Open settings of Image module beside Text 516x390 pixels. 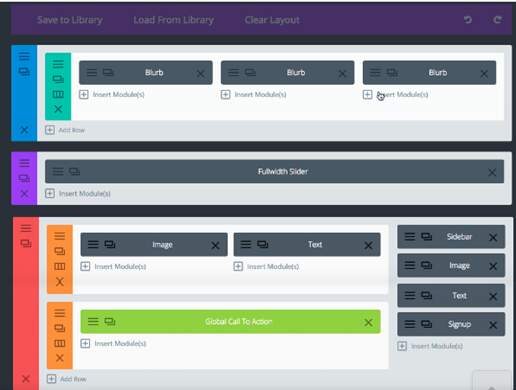click(x=93, y=244)
